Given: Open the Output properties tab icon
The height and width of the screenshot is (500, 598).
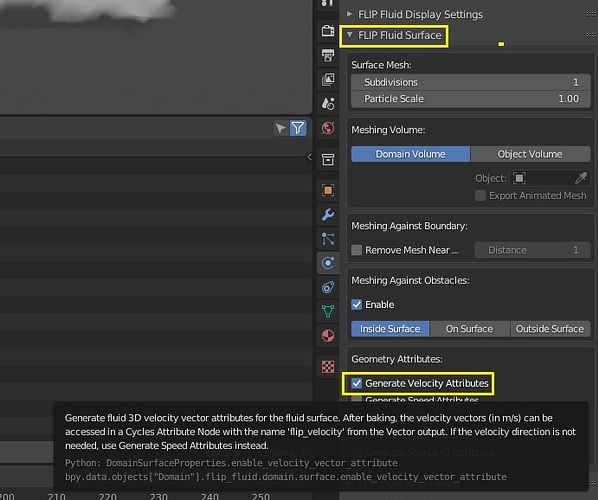Looking at the screenshot, I should coord(328,55).
